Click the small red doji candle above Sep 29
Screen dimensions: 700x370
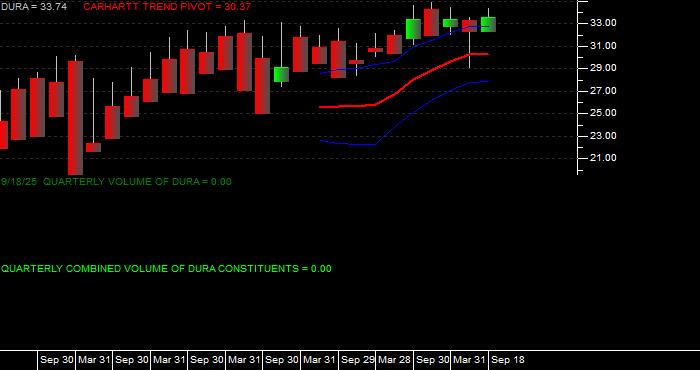[356, 62]
